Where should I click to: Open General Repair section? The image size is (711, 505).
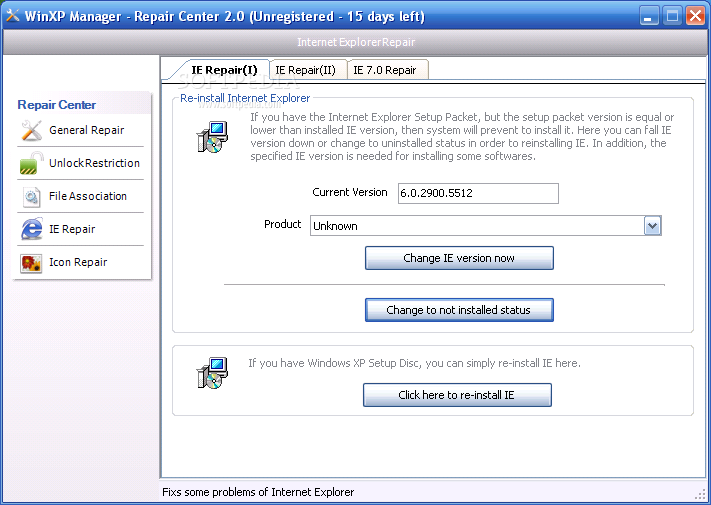pos(86,130)
